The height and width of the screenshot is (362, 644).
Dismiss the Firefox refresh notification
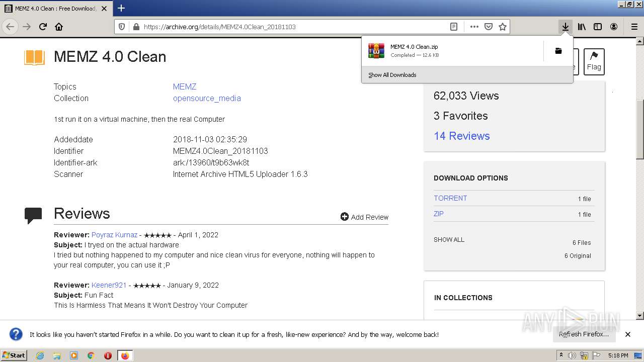pyautogui.click(x=627, y=334)
